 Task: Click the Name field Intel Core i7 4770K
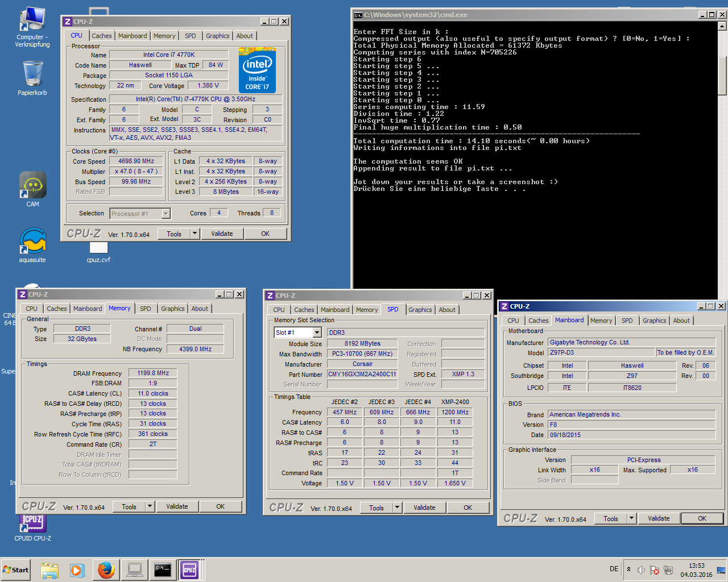(169, 55)
